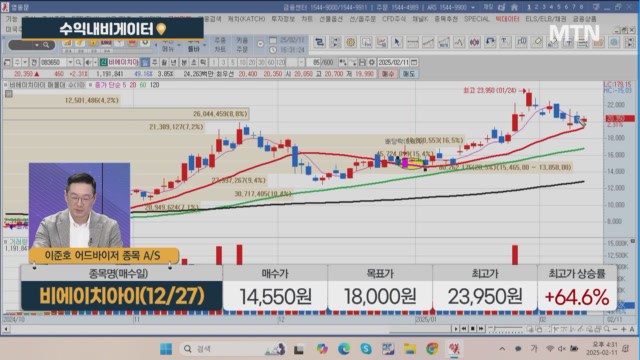Click the magnifier next to stock code 083650
Screen dimensions: 640x360
coord(78,62)
